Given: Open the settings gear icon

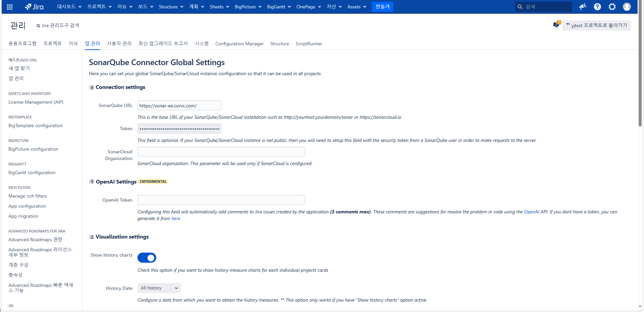Looking at the screenshot, I should [x=612, y=7].
